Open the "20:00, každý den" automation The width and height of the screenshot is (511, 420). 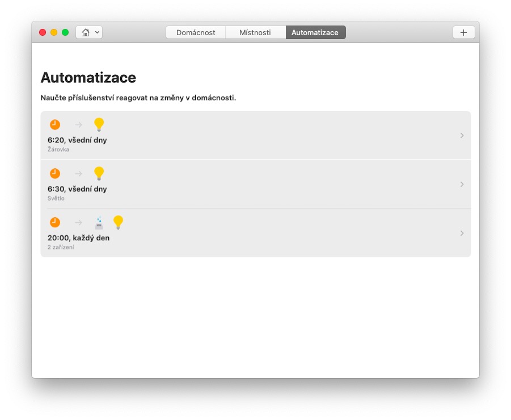(79, 238)
